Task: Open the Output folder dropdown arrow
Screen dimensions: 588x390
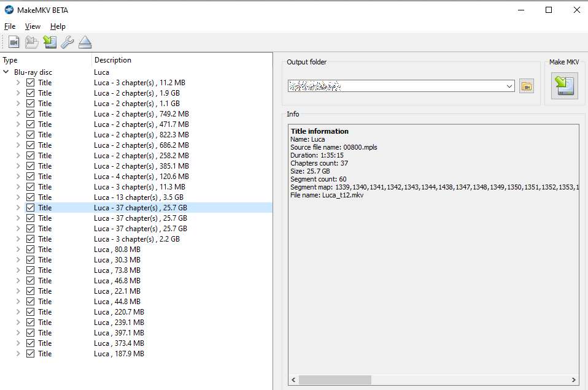Action: click(509, 86)
